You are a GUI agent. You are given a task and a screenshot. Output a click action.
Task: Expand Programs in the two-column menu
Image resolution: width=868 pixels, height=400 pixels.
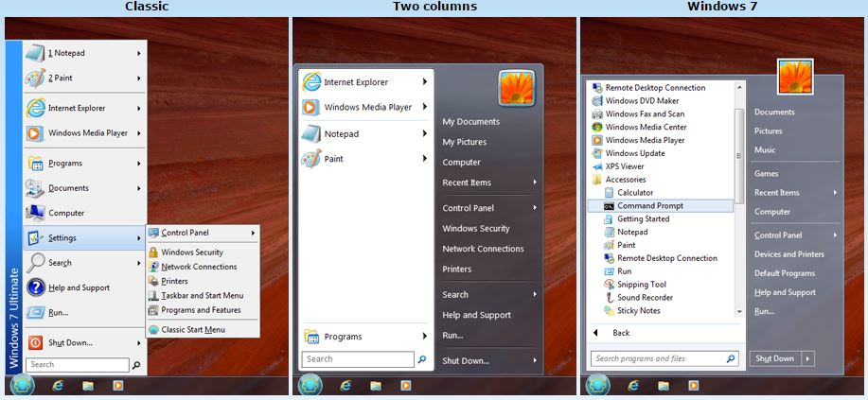364,337
